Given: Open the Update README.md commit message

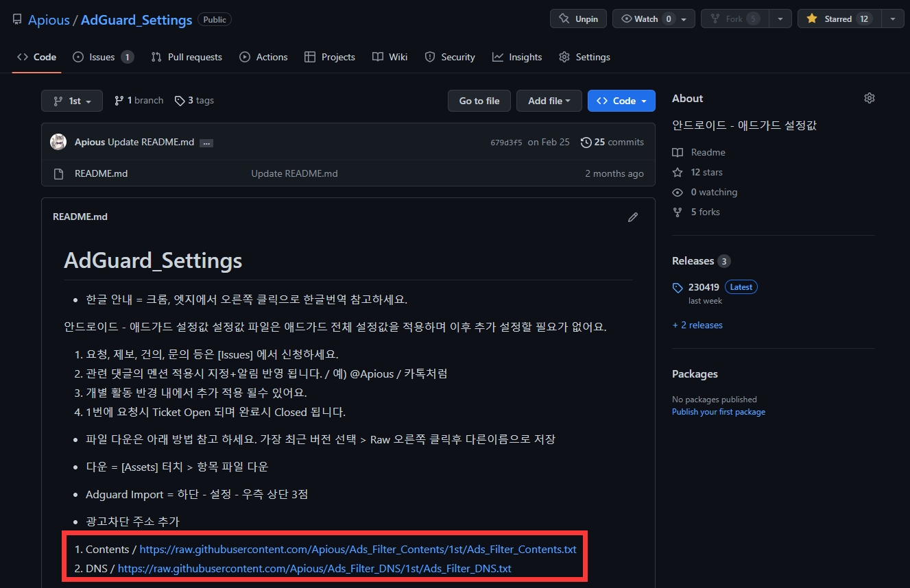Looking at the screenshot, I should coord(151,142).
